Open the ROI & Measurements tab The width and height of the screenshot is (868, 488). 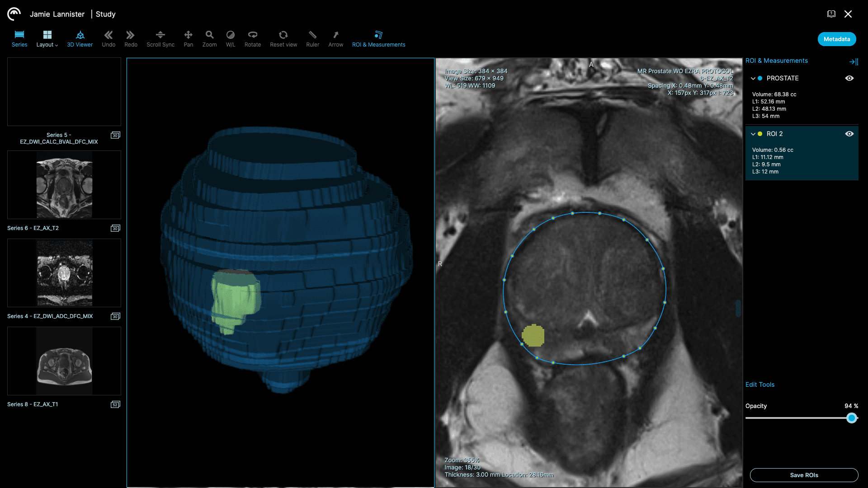click(x=378, y=38)
